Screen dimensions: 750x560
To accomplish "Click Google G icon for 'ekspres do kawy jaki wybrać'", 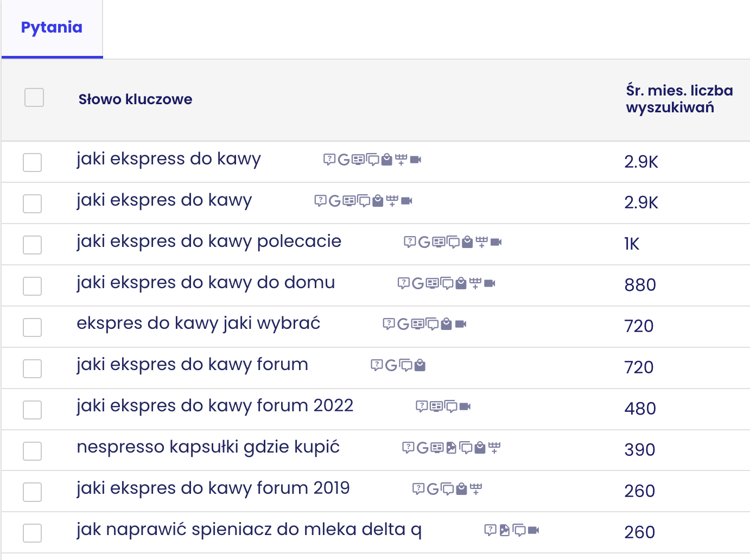I will click(x=403, y=324).
